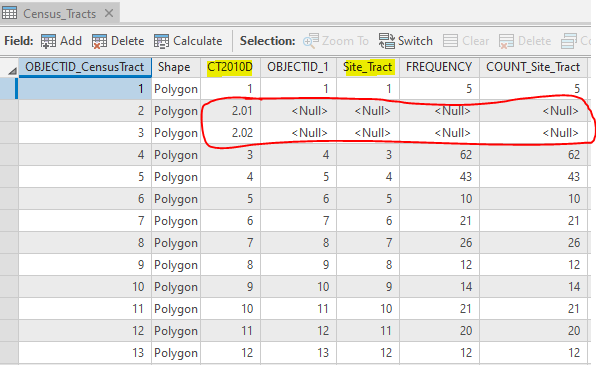Click OBJECTID_CensusTract cell with value 1
This screenshot has width=596, height=365.
pos(85,89)
